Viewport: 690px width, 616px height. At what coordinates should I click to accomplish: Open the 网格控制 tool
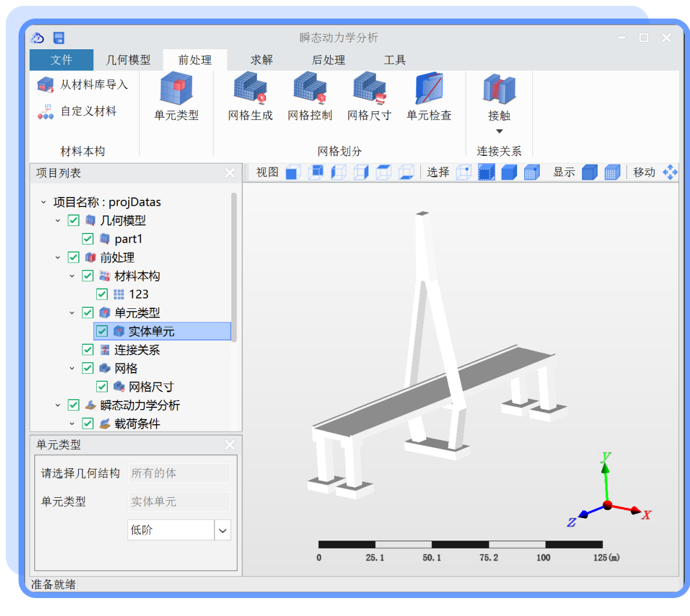coord(310,97)
